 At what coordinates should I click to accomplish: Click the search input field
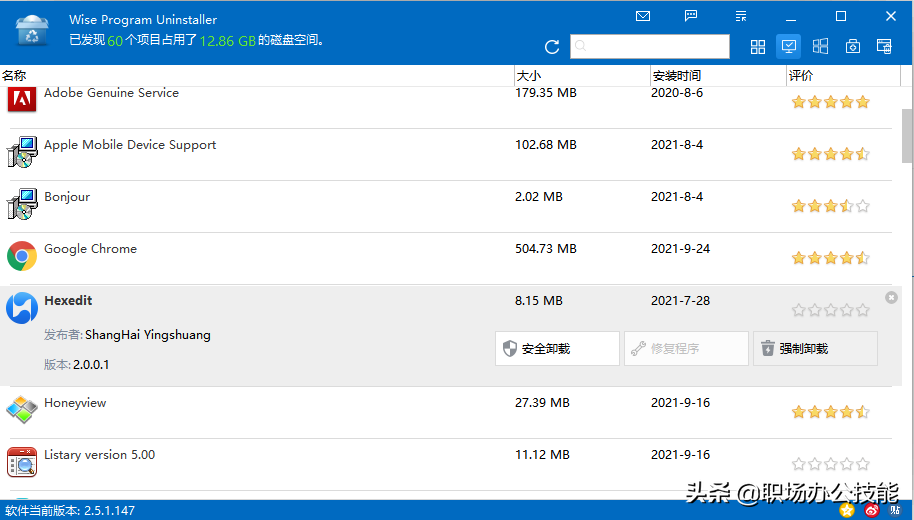pos(650,47)
